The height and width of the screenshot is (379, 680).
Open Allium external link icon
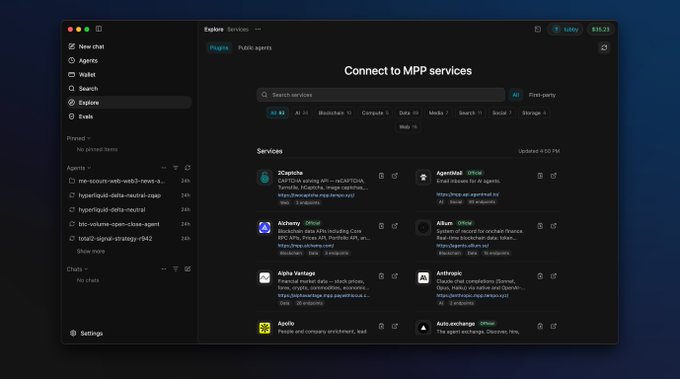pyautogui.click(x=553, y=226)
